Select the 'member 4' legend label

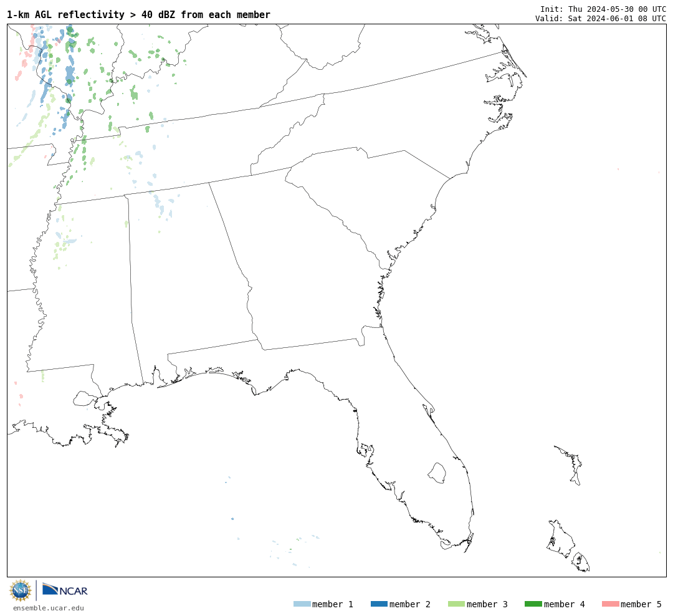[564, 604]
